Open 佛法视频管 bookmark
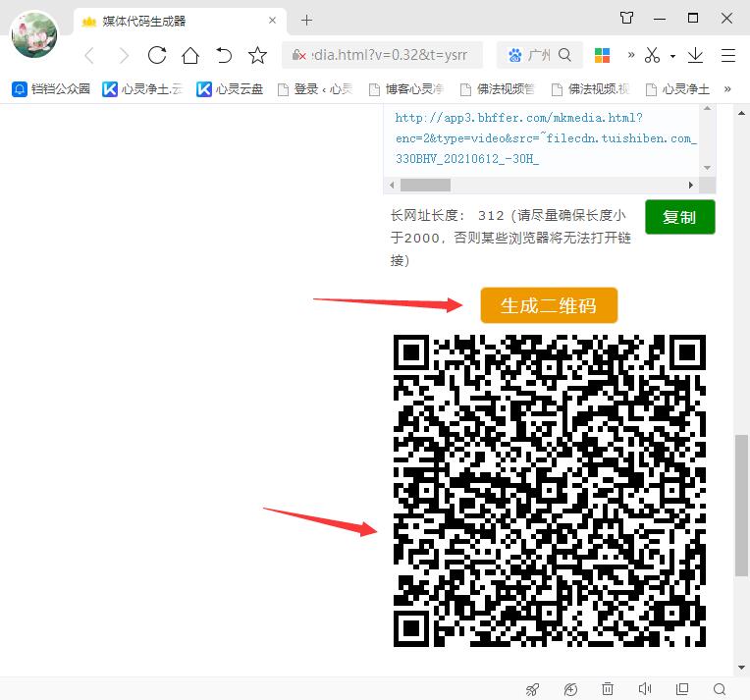The width and height of the screenshot is (750, 700). (x=498, y=89)
